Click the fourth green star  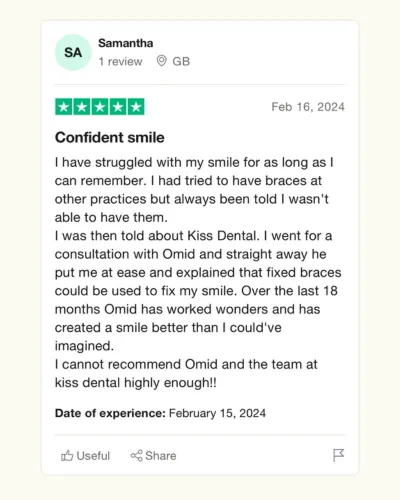click(118, 107)
